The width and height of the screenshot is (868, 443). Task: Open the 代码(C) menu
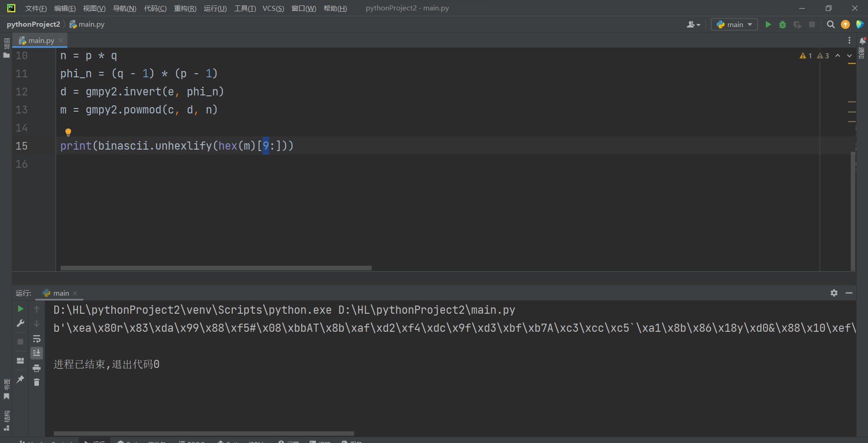[155, 8]
